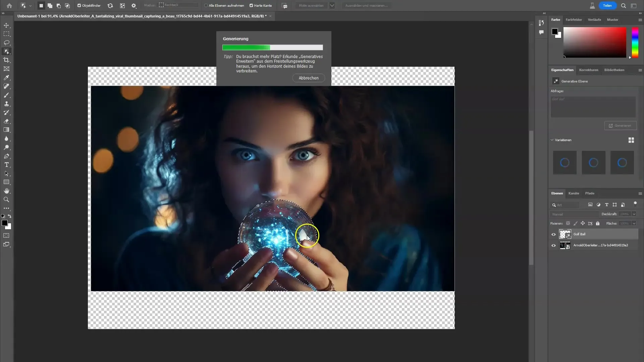Image resolution: width=644 pixels, height=362 pixels.
Task: Click the Motiv auswählen button
Action: (x=311, y=6)
